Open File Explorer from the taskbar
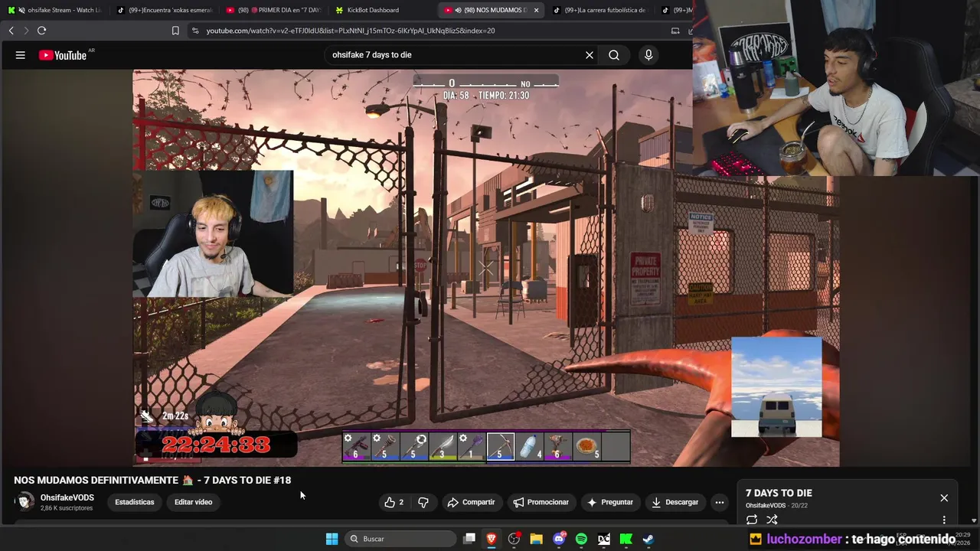The height and width of the screenshot is (551, 980). coord(536,539)
